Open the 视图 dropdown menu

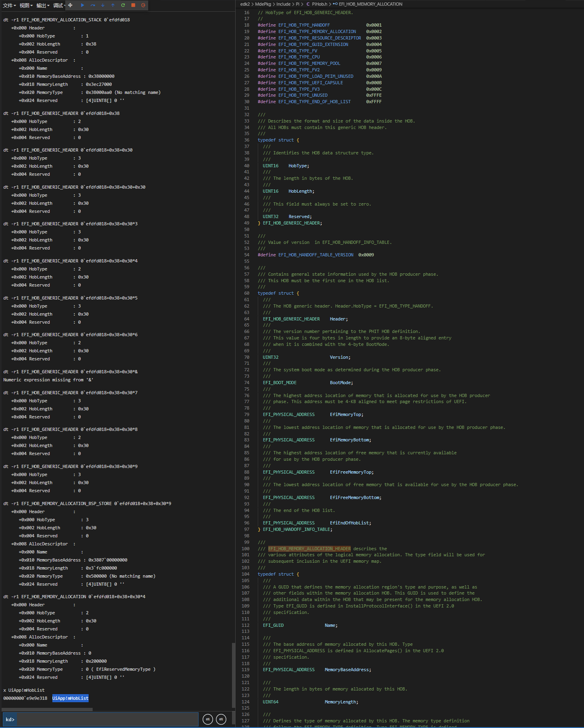[x=26, y=5]
